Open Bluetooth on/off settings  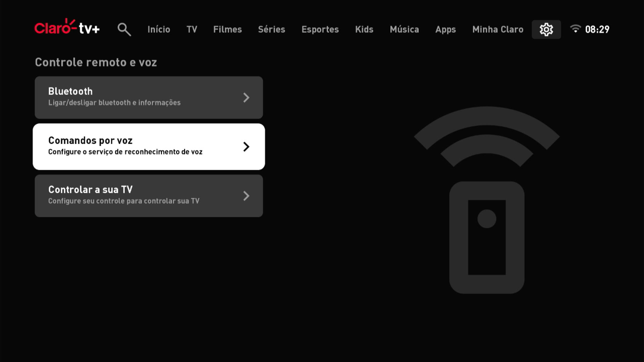click(149, 97)
